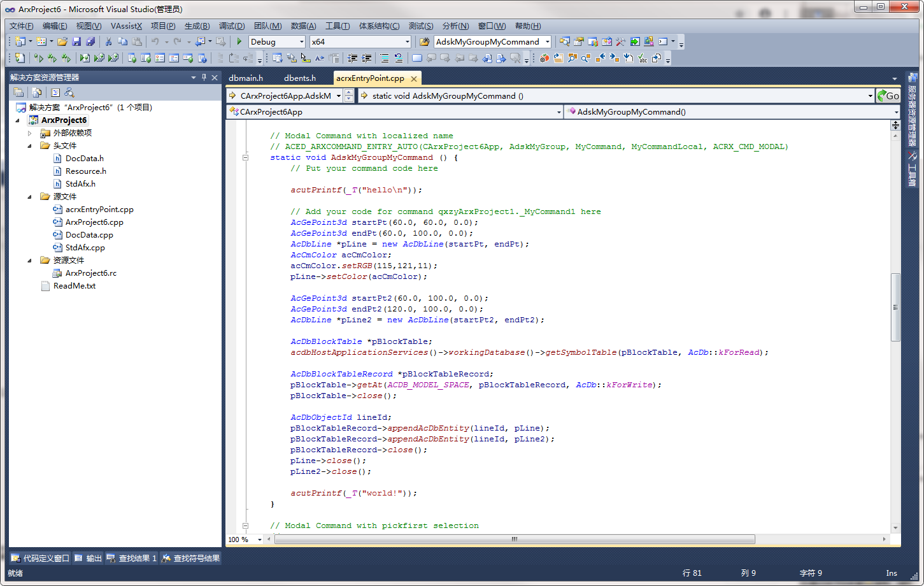Start debugging with the green arrow icon

[x=239, y=41]
